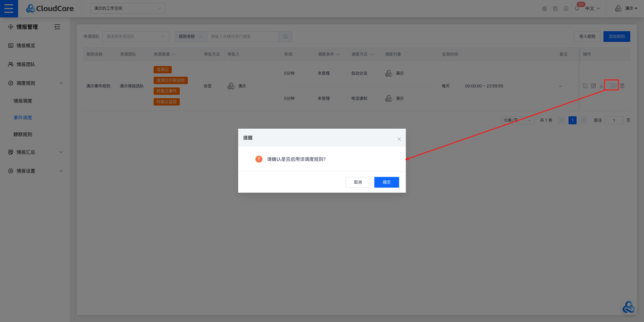
Task: Click the download rule icon
Action: coord(601,86)
